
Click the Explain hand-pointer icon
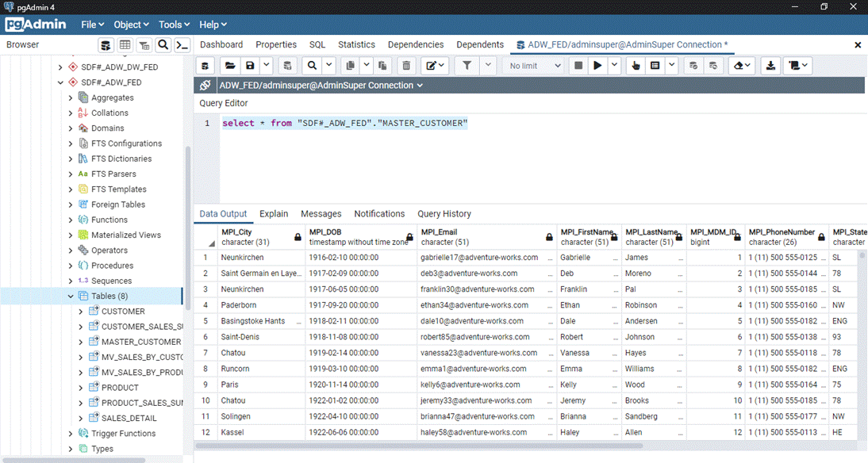(636, 66)
